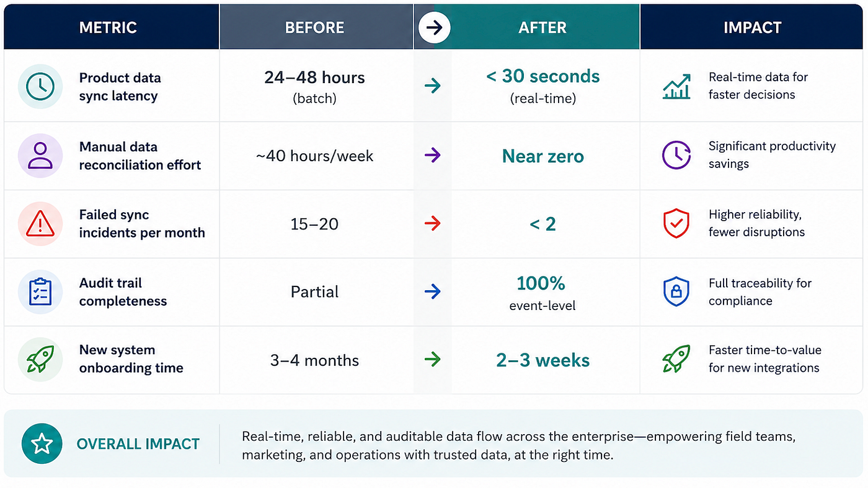
Task: Click the red arrow in Failed sync row
Action: 433,223
